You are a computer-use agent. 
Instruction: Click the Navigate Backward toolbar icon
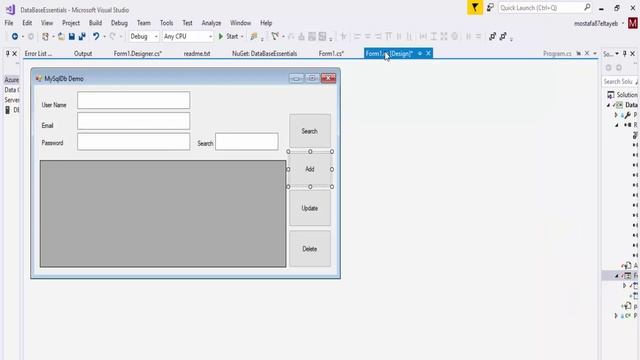point(14,36)
